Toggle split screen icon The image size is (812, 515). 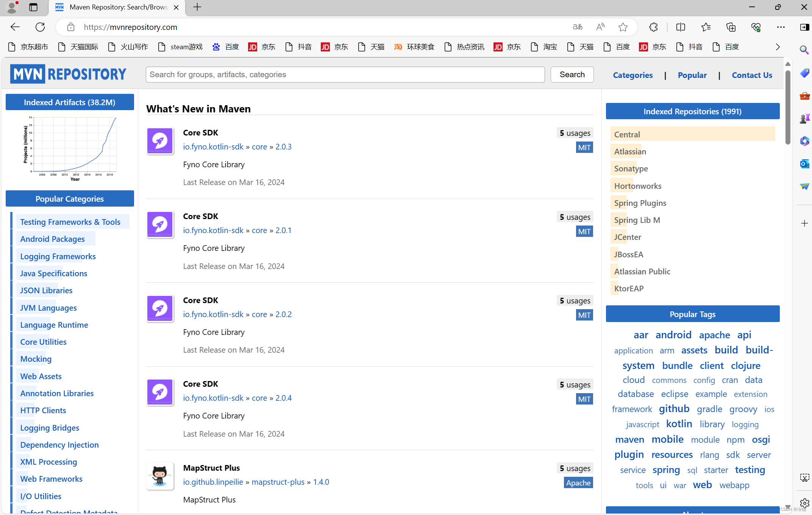click(681, 27)
